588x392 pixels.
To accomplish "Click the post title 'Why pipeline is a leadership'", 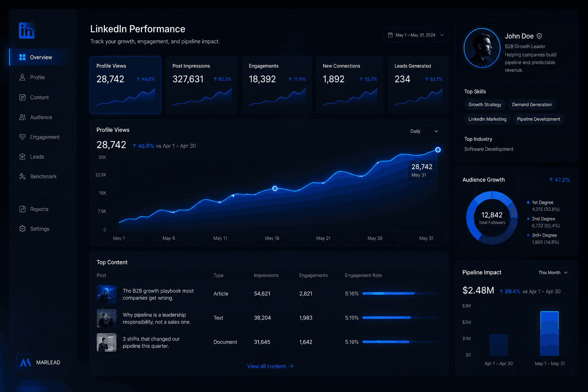I will 157,318.
